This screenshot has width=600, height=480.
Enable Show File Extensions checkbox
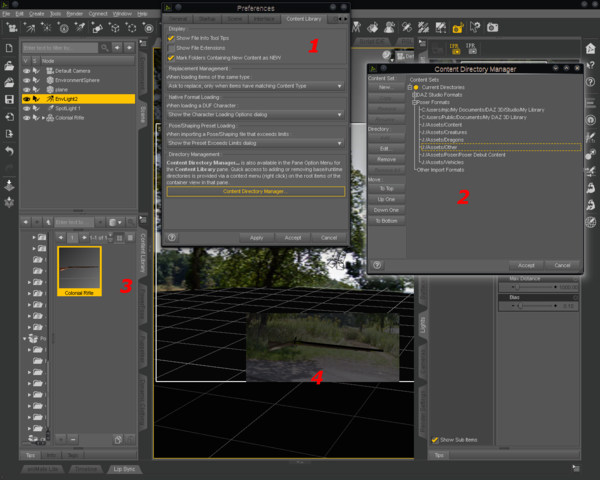coord(171,47)
